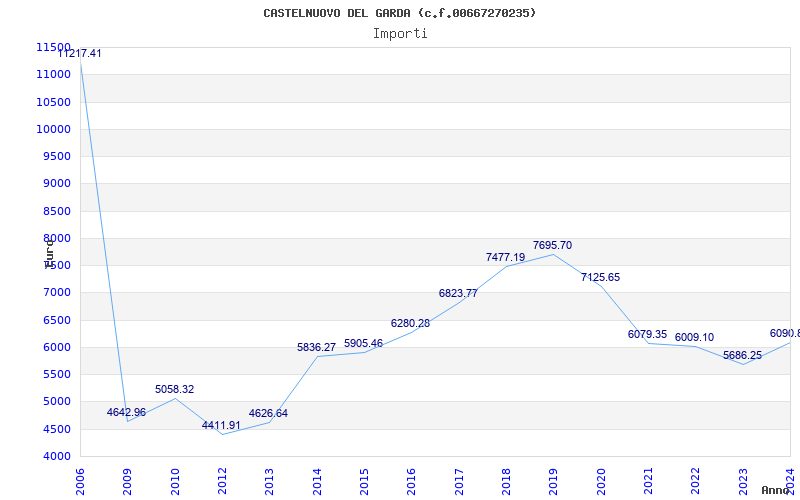Click the 2009 x-axis year label
This screenshot has width=800, height=500.
coord(127,482)
